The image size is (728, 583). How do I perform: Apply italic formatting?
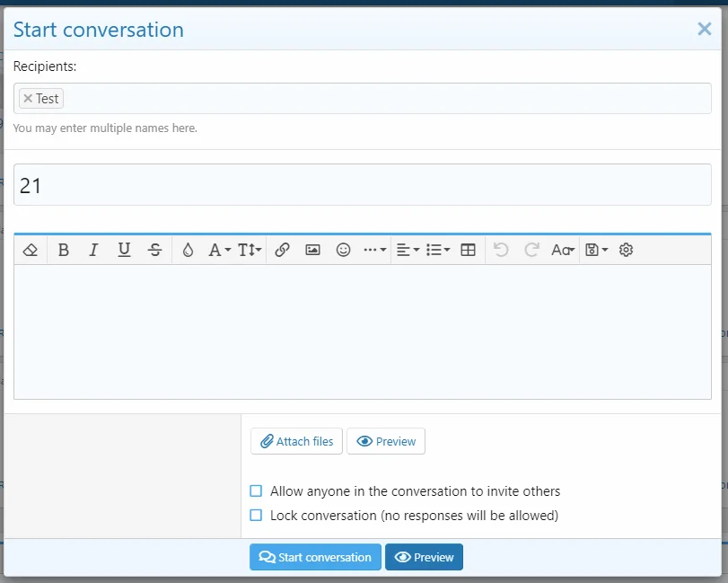point(93,251)
